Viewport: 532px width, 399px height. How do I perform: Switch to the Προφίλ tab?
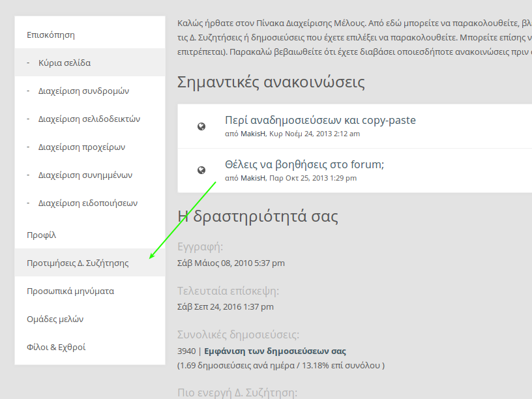click(x=41, y=235)
